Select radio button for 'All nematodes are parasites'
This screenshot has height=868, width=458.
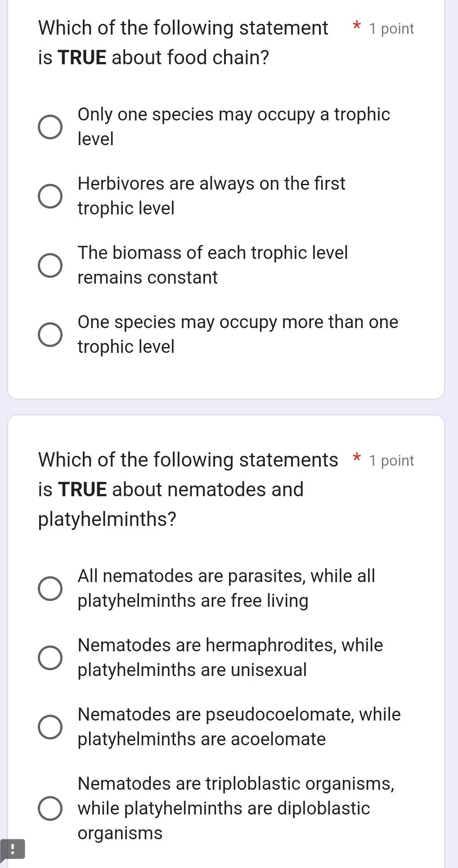49,588
